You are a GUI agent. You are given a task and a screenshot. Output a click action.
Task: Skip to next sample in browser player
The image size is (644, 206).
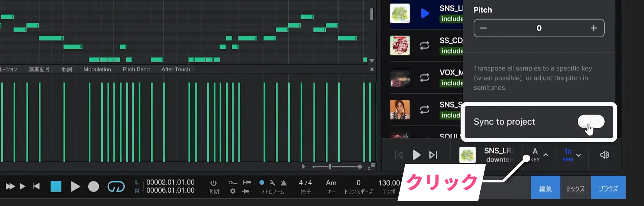[x=433, y=155]
